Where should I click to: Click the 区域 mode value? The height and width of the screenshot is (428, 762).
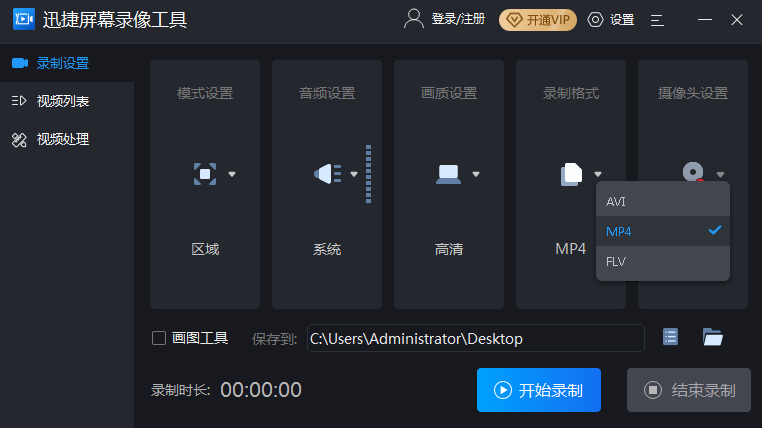point(205,249)
